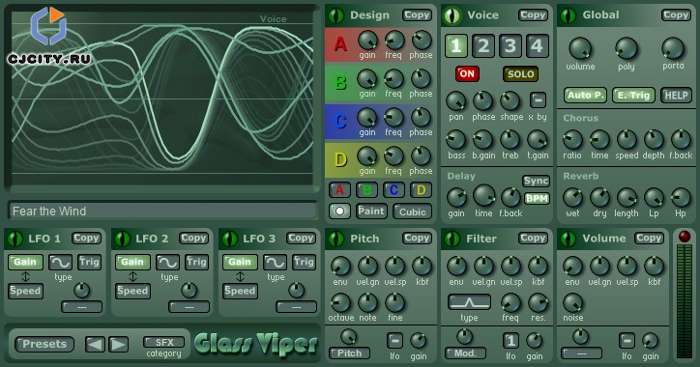Select the filter type band-pass curve icon
The image size is (700, 367).
point(469,302)
